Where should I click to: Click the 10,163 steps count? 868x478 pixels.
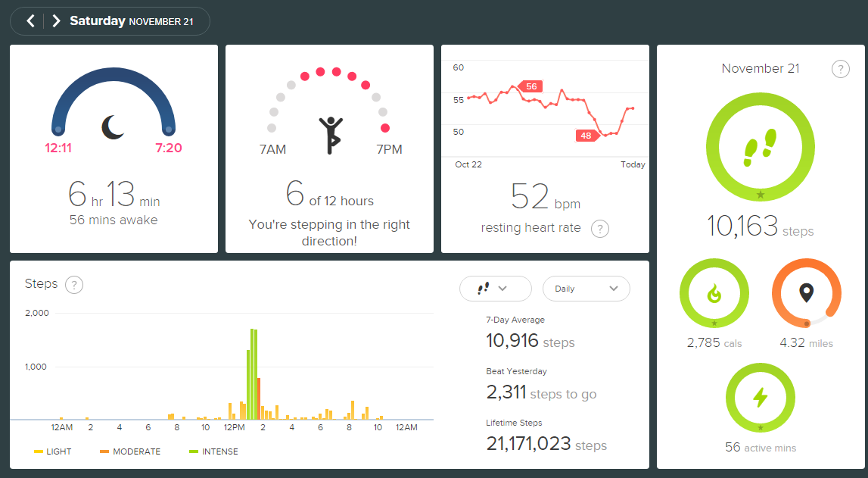click(x=760, y=226)
